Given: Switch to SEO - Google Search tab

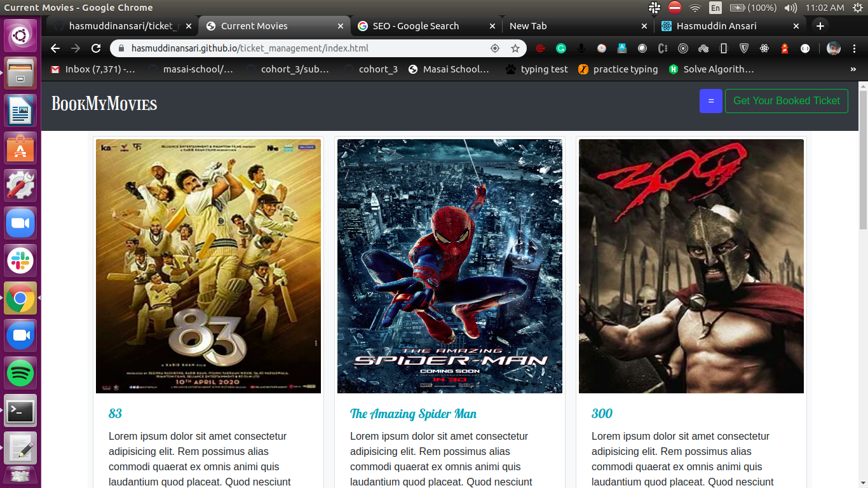Looking at the screenshot, I should 416,26.
